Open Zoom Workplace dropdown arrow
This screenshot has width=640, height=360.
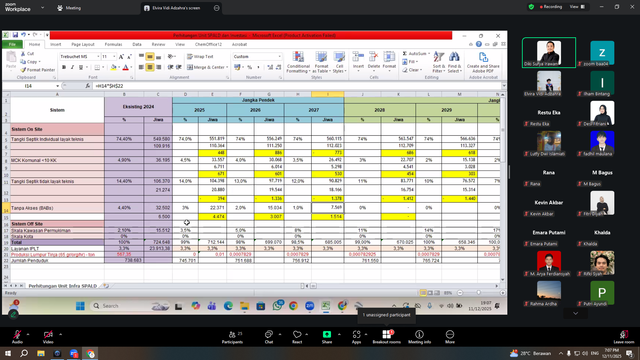point(42,7)
